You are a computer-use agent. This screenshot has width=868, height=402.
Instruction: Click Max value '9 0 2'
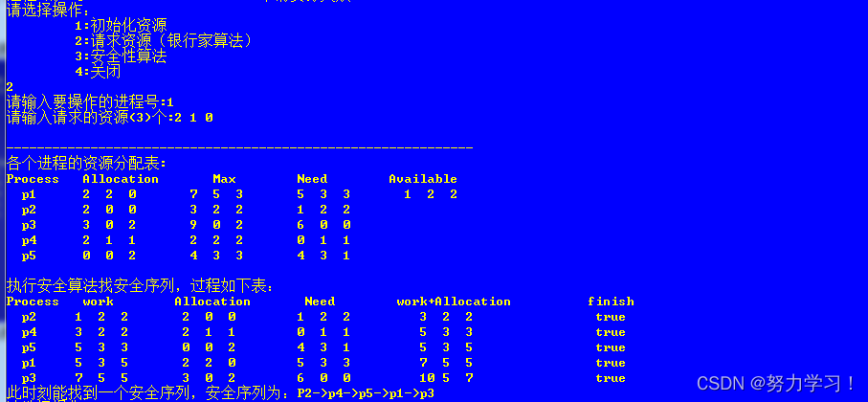(216, 225)
